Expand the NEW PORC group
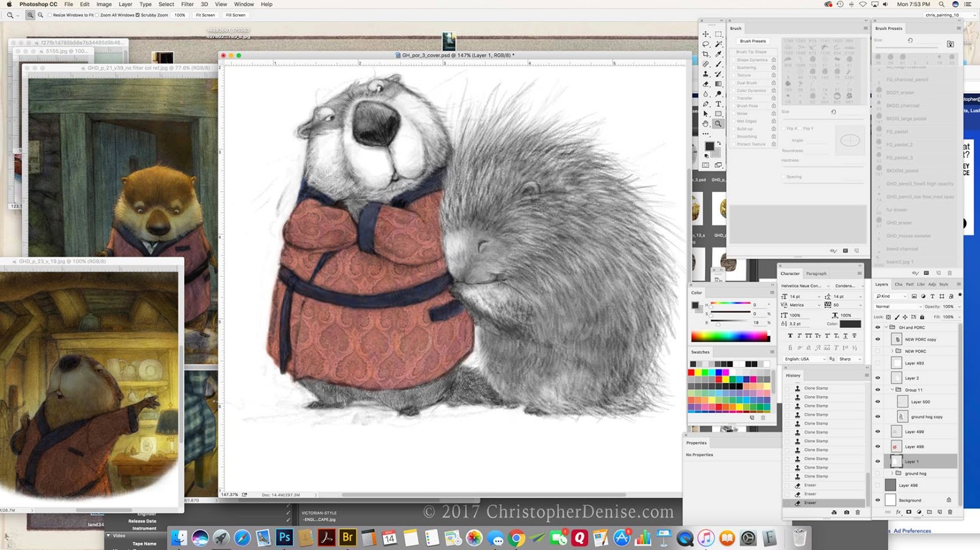 (x=892, y=351)
